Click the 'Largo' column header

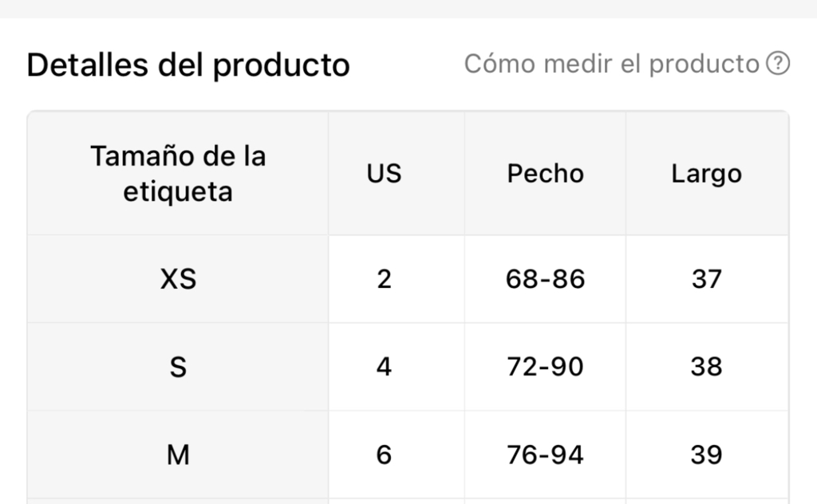point(707,173)
